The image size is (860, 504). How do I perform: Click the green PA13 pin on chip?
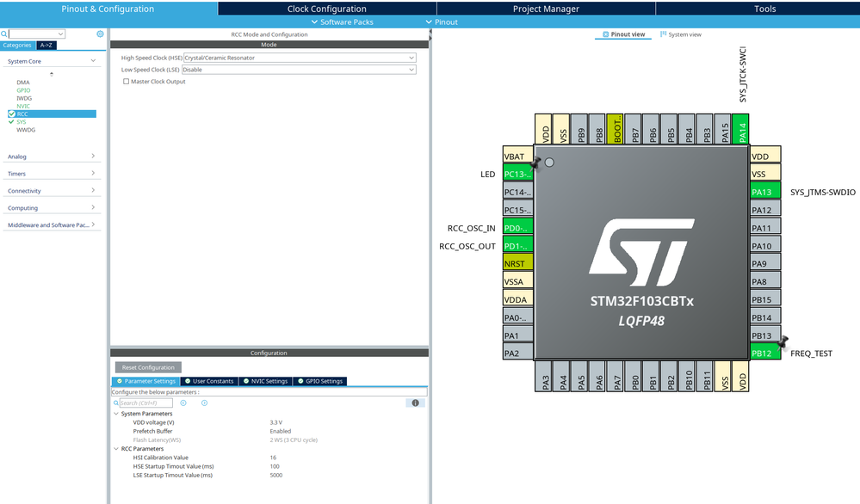click(x=765, y=192)
